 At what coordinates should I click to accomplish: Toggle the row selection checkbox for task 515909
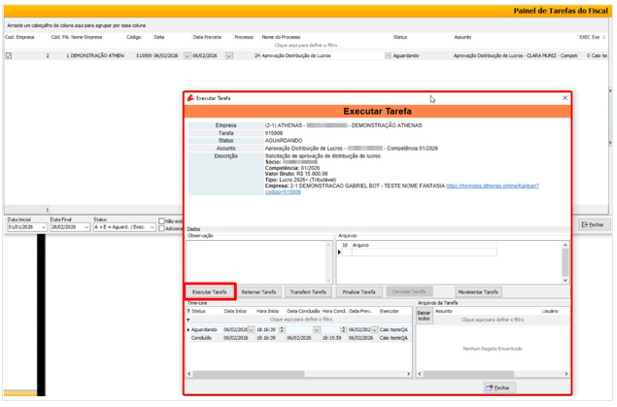point(9,56)
